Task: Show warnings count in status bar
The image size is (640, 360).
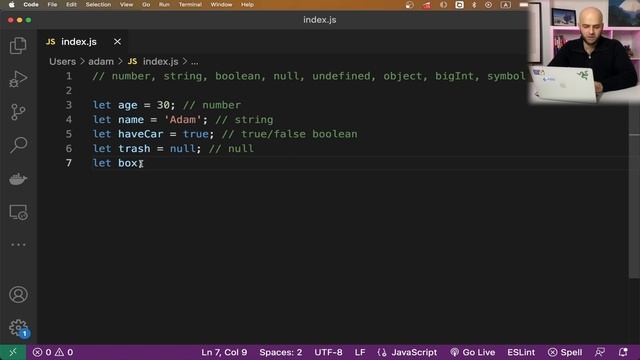Action: [x=64, y=352]
